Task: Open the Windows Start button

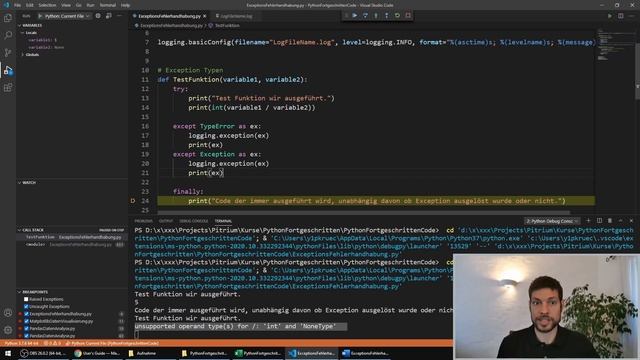Action: coord(8,353)
